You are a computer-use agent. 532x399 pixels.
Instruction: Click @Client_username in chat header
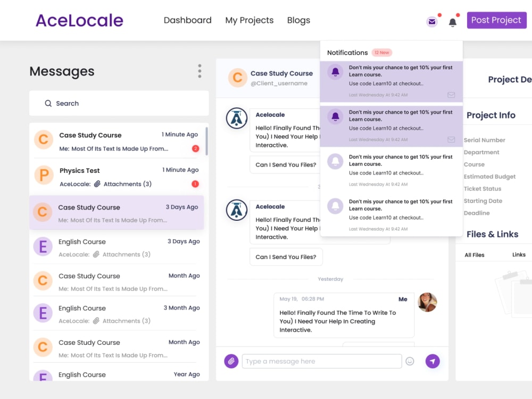[x=279, y=84]
